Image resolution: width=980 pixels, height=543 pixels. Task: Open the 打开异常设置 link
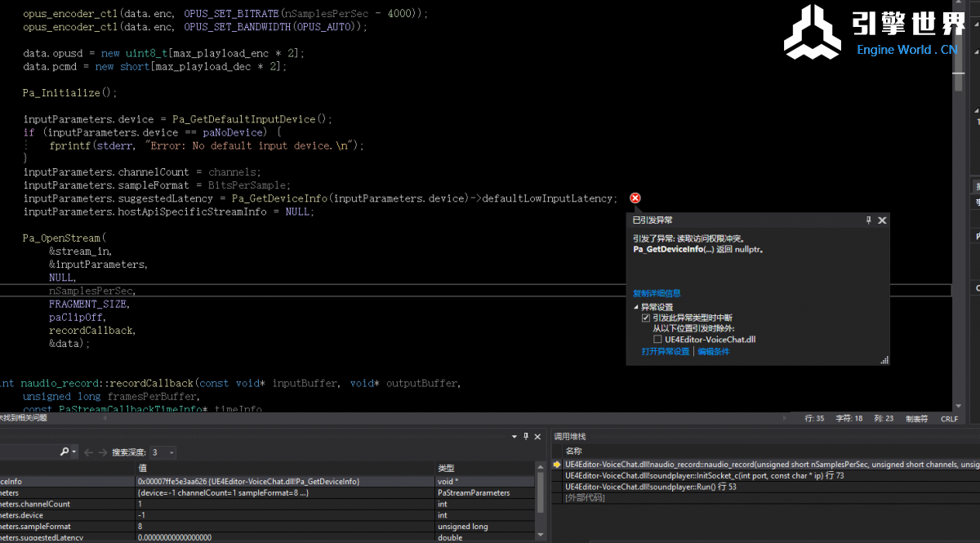[x=666, y=352]
